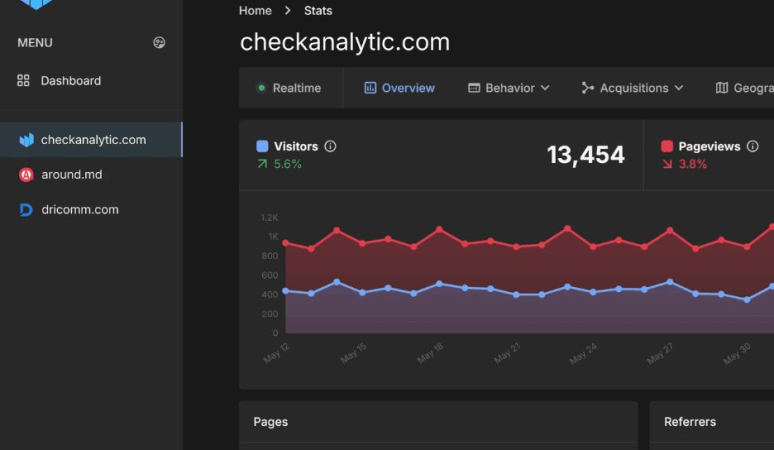
Task: Select checkanalytic.com in the sidebar list
Action: pyautogui.click(x=91, y=140)
